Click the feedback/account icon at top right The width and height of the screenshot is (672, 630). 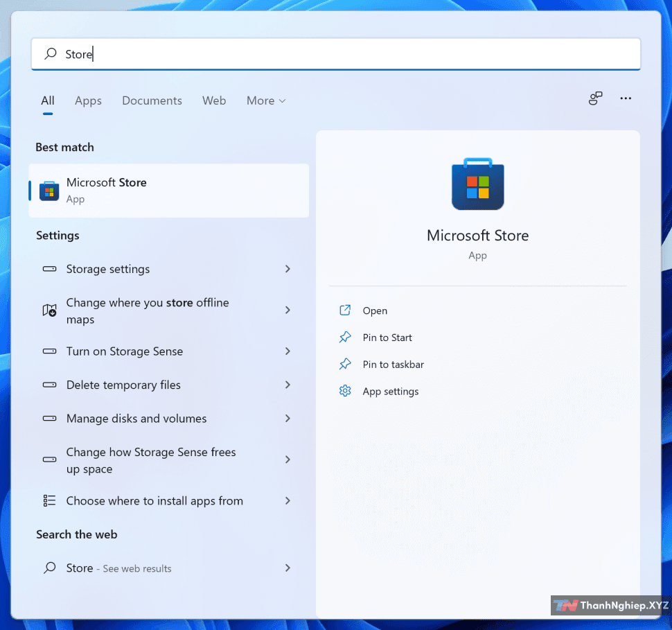[x=595, y=98]
